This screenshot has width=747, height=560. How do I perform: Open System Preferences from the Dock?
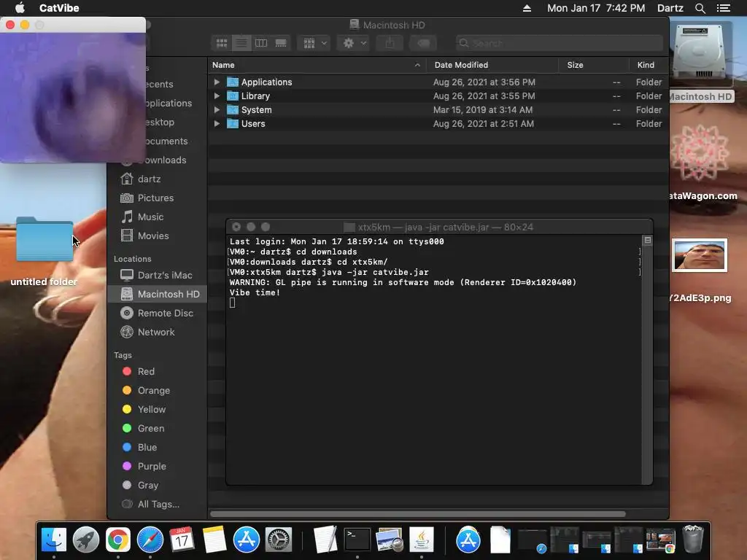point(278,540)
